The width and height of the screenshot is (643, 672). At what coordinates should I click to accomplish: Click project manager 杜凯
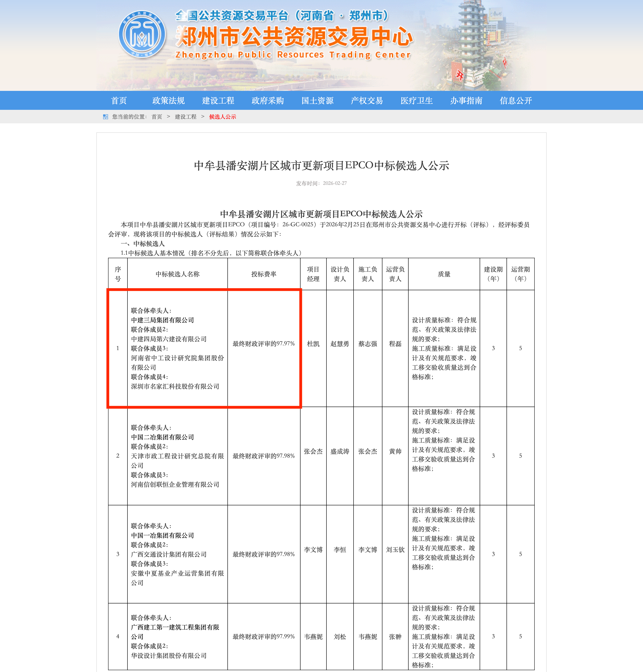[313, 343]
